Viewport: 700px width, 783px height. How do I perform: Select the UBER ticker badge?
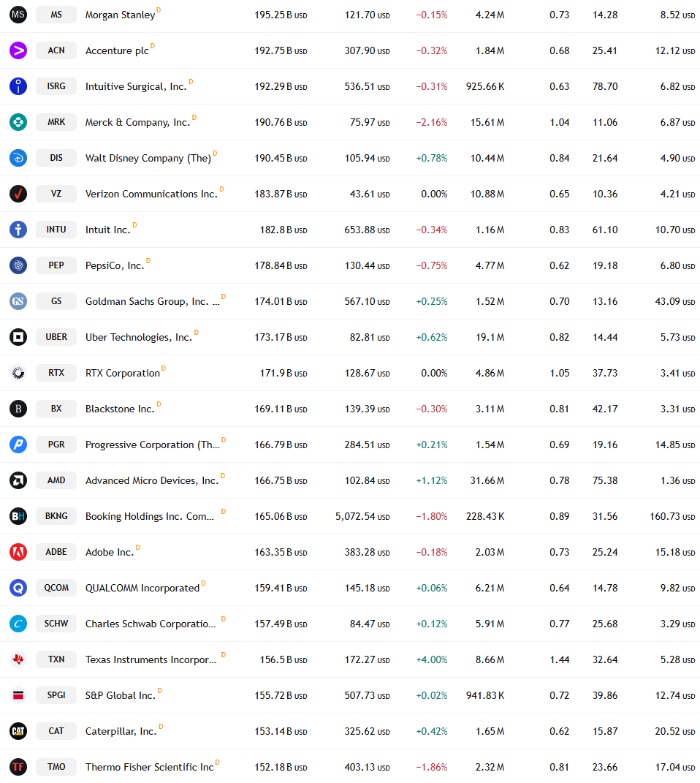[x=56, y=337]
